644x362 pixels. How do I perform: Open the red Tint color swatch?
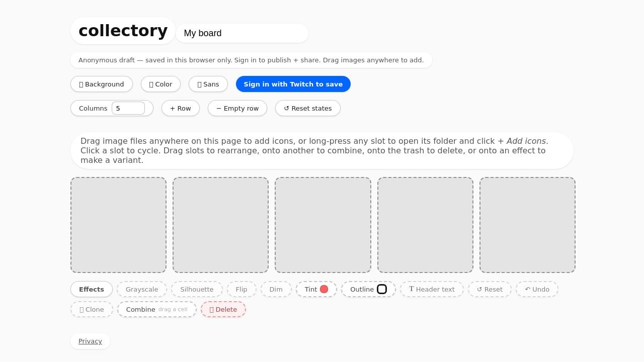point(324,289)
